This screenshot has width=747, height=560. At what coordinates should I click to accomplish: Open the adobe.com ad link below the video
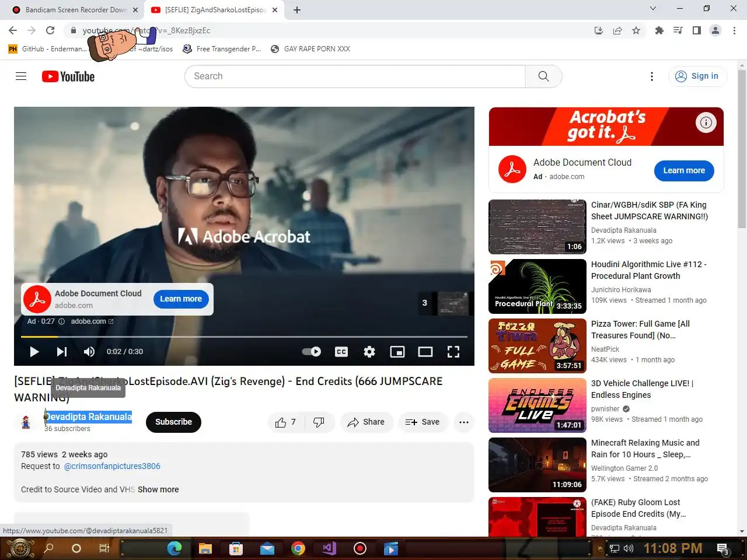tap(92, 321)
